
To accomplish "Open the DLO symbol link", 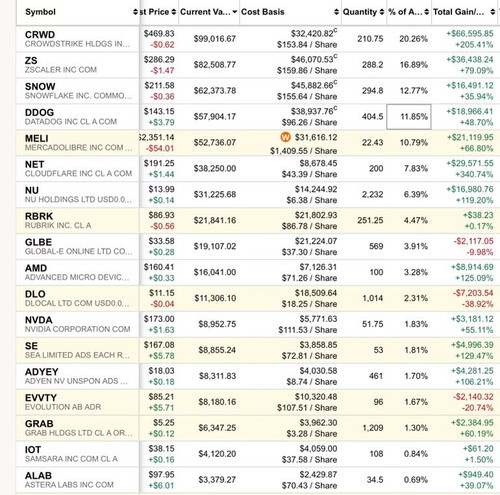I will (x=35, y=294).
